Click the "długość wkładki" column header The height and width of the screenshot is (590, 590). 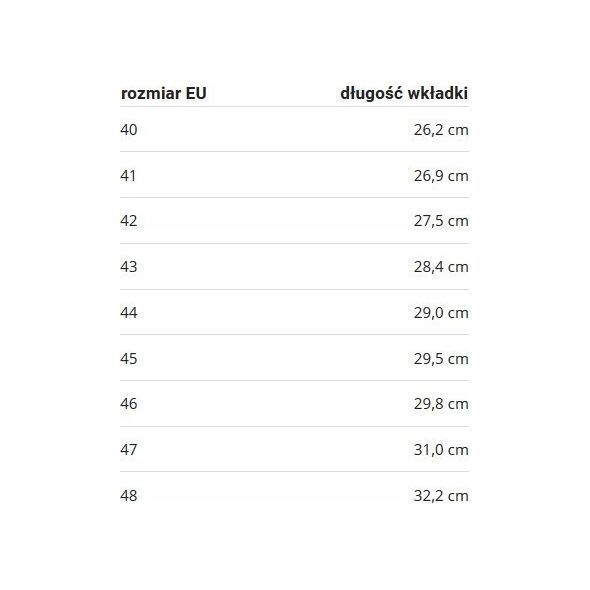click(x=404, y=94)
